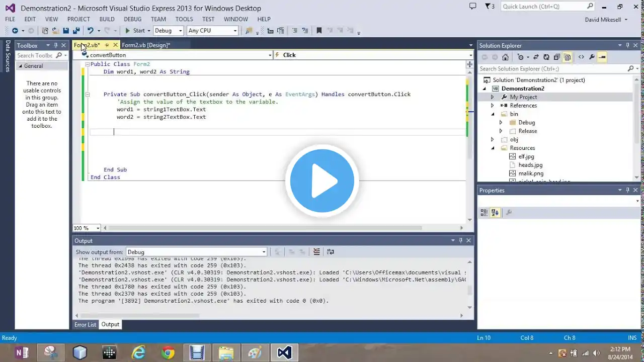This screenshot has width=644, height=362.
Task: Switch to the Form2.vb [Design] tab
Action: 146,45
